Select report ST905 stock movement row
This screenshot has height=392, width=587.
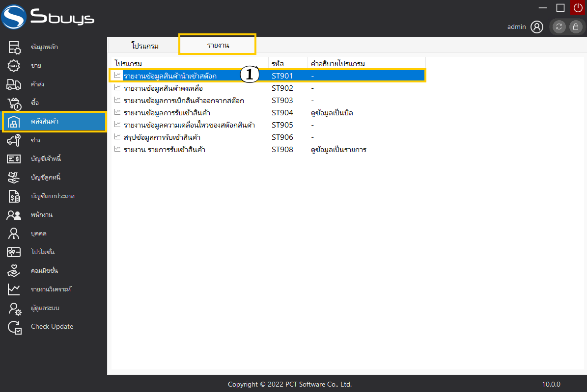(189, 125)
